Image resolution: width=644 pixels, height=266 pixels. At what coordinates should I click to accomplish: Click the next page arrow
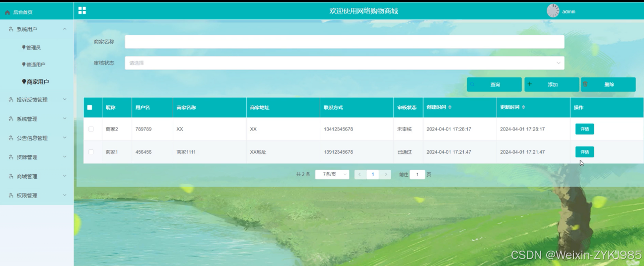click(386, 175)
